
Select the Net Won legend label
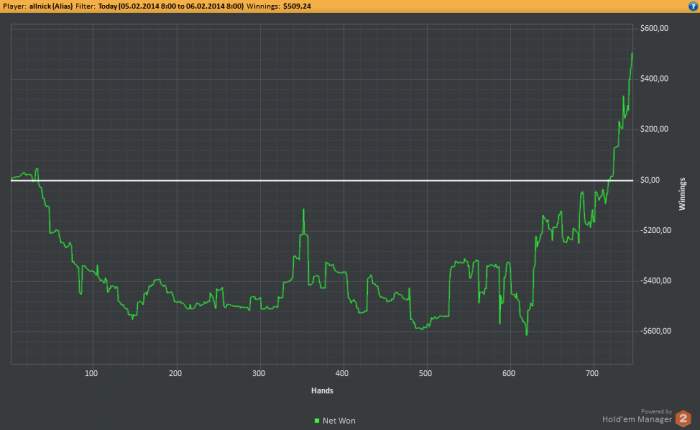pyautogui.click(x=339, y=421)
